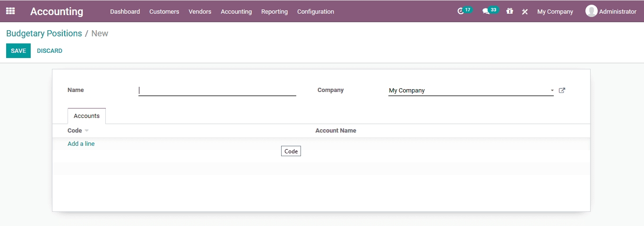Open the Configuration menu

(315, 12)
